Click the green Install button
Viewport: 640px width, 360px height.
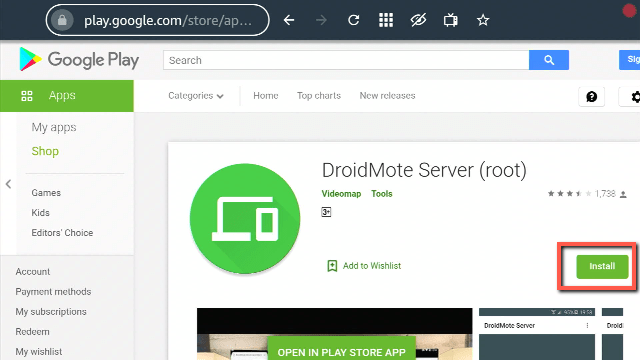tap(602, 267)
